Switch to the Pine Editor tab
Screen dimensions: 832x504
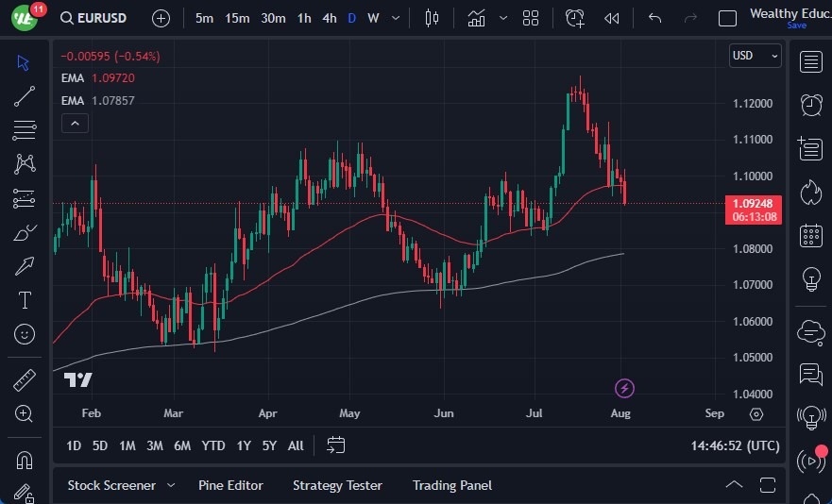230,485
